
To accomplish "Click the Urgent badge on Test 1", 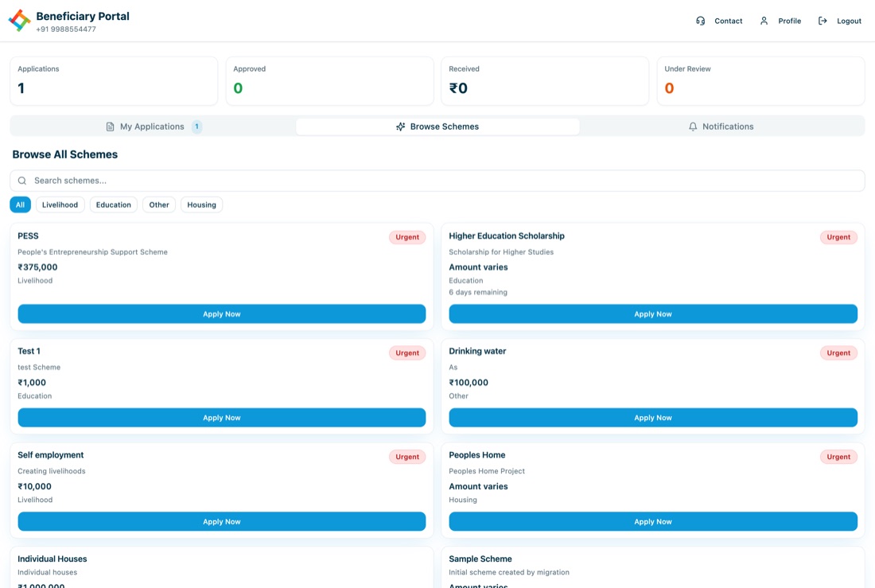I will (407, 353).
